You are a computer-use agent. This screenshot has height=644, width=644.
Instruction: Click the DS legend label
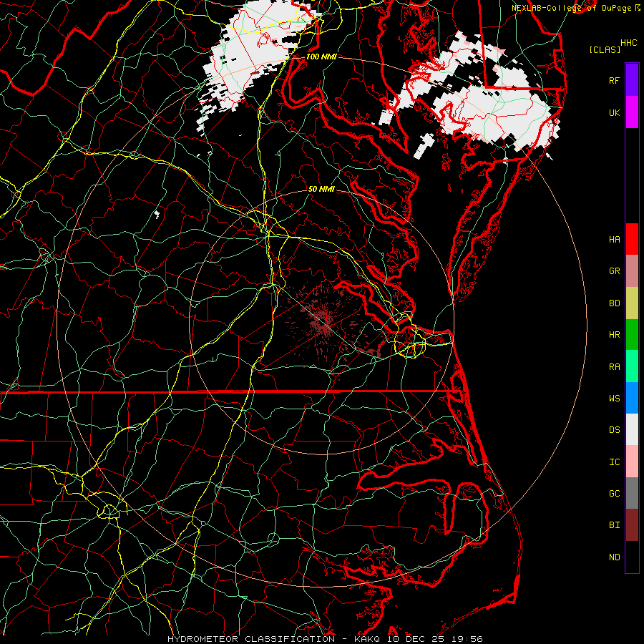pos(614,430)
